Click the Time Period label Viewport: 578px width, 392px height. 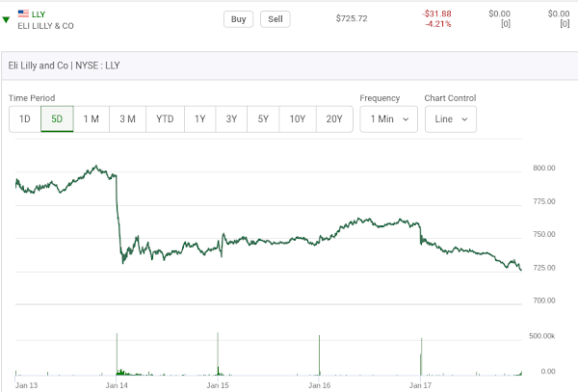click(32, 98)
